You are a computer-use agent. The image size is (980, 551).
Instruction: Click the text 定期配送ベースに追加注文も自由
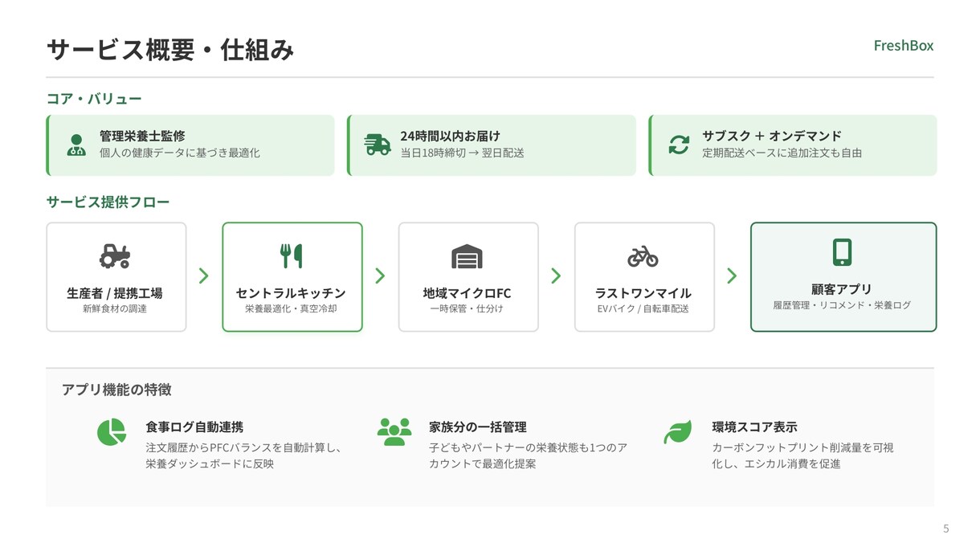pos(782,153)
